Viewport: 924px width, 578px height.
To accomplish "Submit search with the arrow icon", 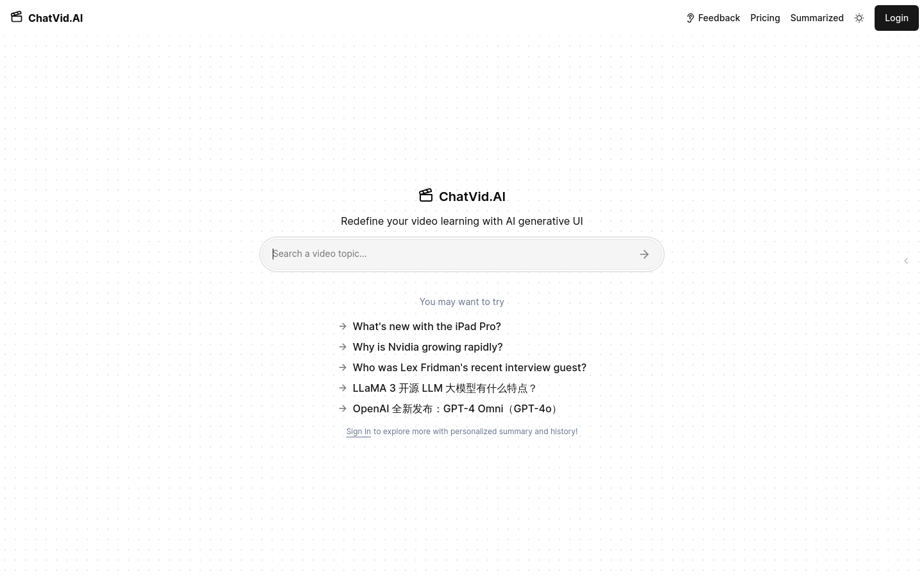I will tap(644, 254).
